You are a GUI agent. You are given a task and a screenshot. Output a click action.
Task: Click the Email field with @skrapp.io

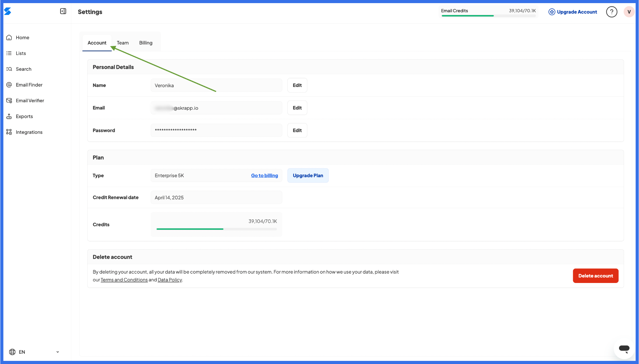217,108
